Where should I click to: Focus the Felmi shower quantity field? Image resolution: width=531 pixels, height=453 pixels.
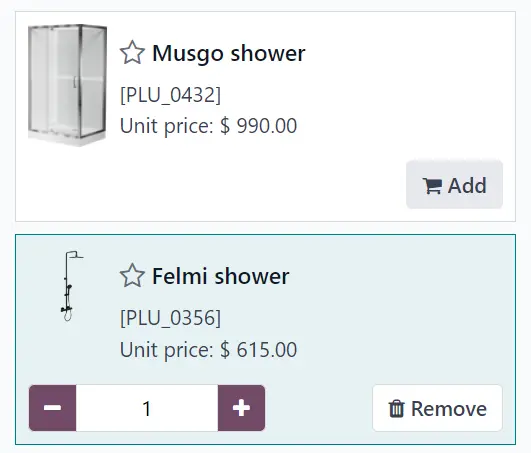147,408
